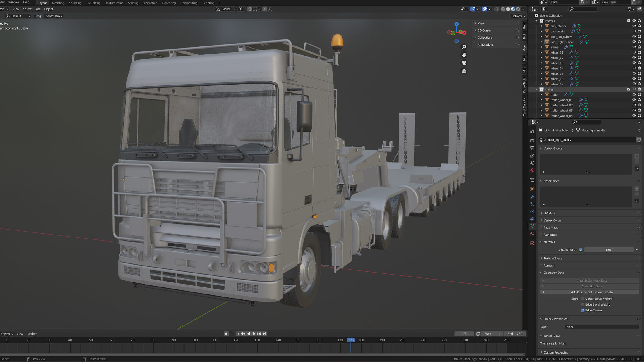
Task: Toggle camera view gizmo icon
Action: pos(464,63)
